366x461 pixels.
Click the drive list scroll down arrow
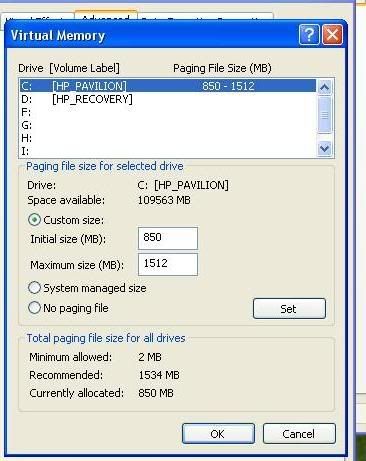(325, 148)
